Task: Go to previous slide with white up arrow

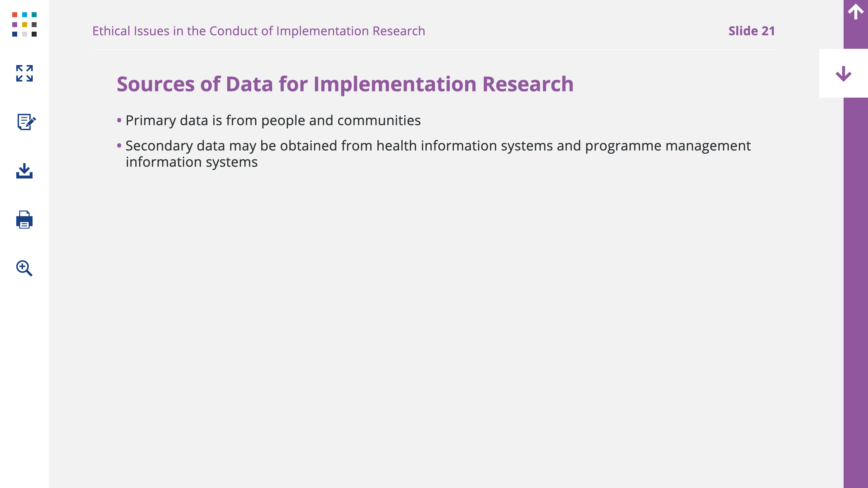Action: pyautogui.click(x=856, y=12)
